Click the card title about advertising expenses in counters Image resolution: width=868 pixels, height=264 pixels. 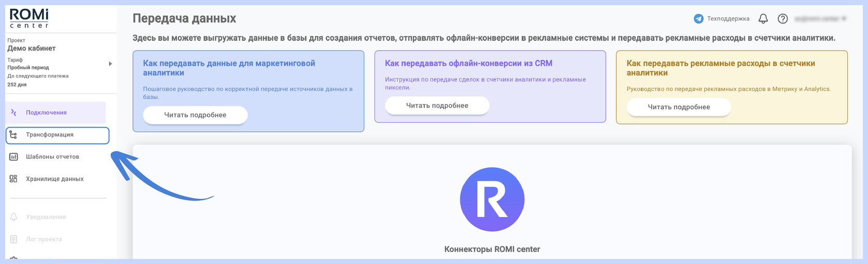721,68
